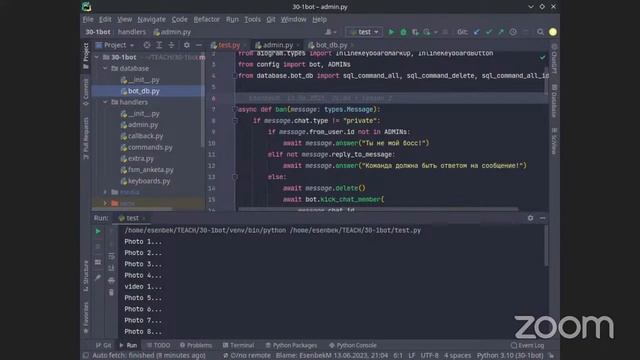640x360 pixels.
Task: Open the Event Log
Action: (527, 345)
